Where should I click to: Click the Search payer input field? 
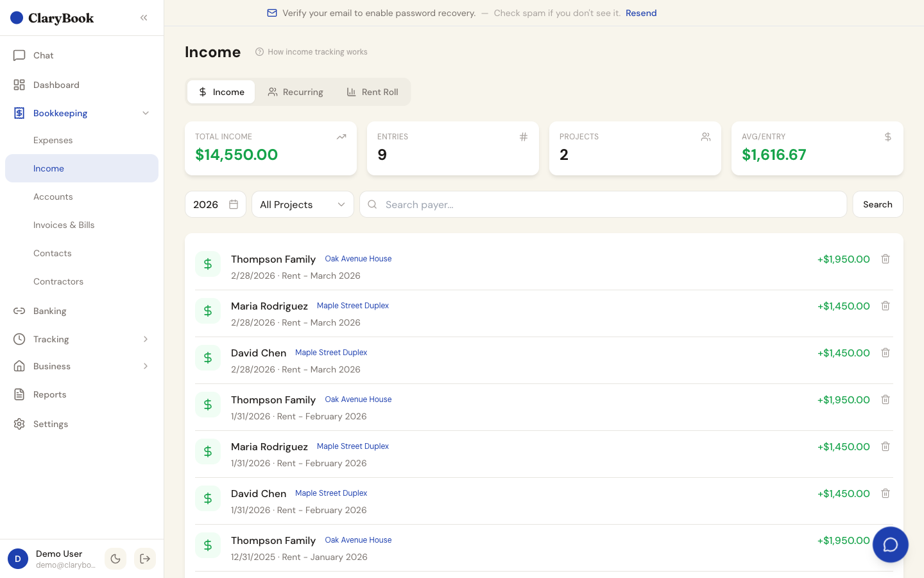603,204
